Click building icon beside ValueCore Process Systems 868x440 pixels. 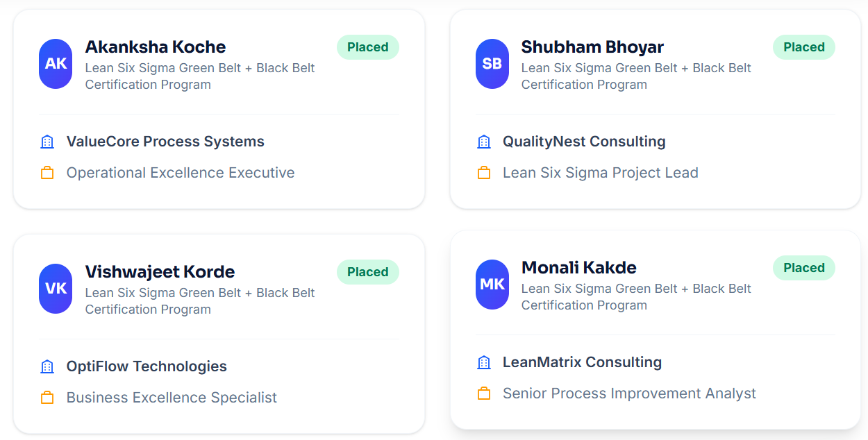(47, 142)
